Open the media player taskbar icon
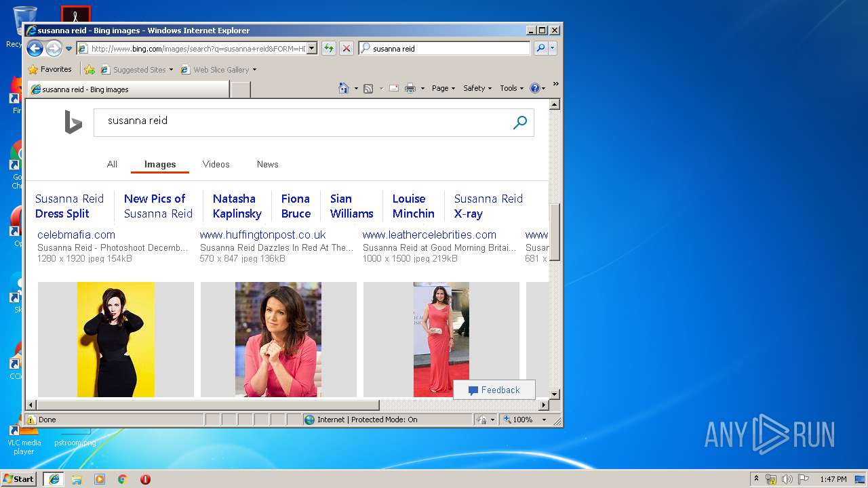This screenshot has height=488, width=868. [x=100, y=479]
